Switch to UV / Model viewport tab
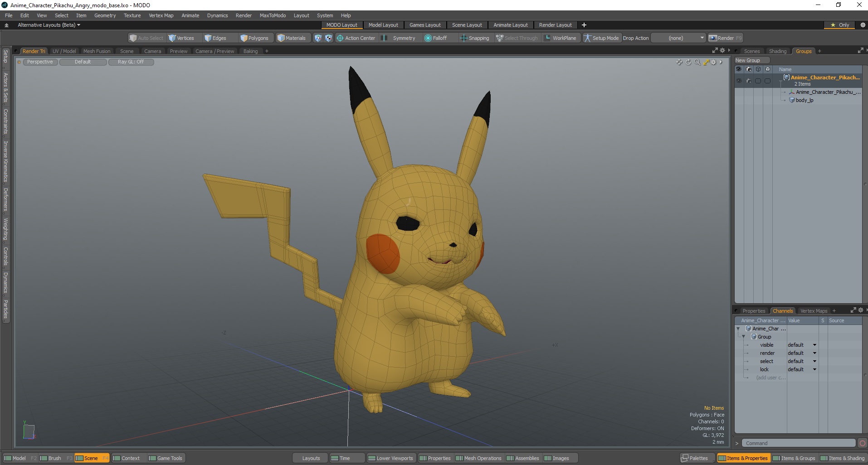The width and height of the screenshot is (868, 465). tap(64, 51)
